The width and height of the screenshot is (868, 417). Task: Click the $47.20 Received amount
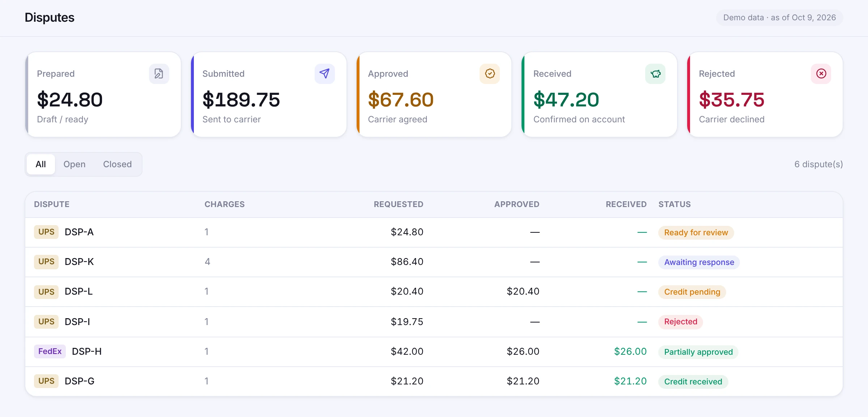pyautogui.click(x=566, y=100)
